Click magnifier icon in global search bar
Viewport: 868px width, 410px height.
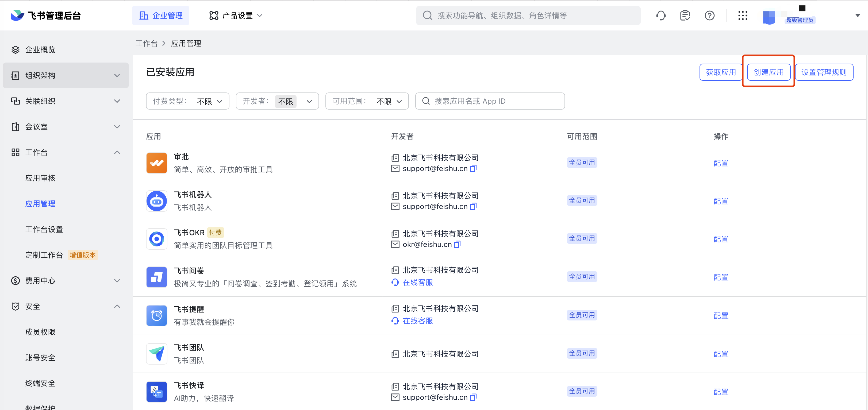(428, 16)
